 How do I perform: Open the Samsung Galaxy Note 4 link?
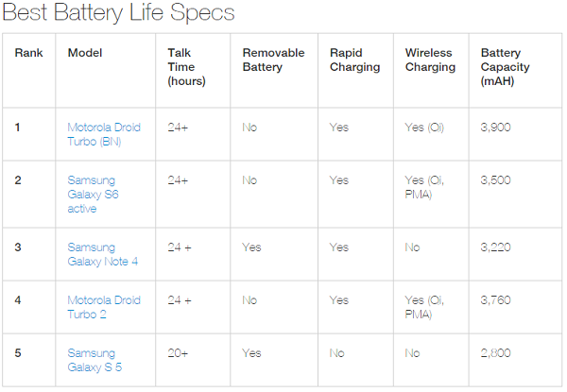103,254
